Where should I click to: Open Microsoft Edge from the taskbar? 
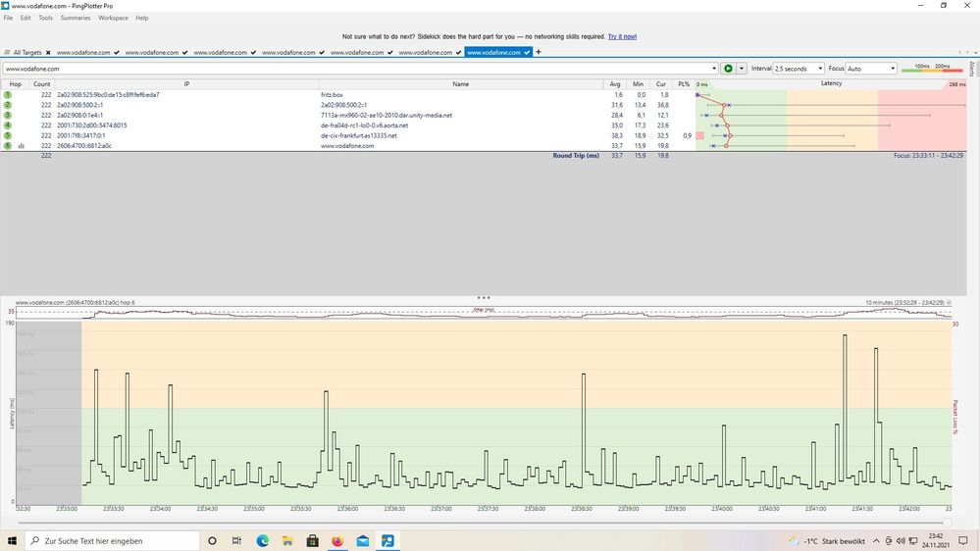pyautogui.click(x=263, y=541)
